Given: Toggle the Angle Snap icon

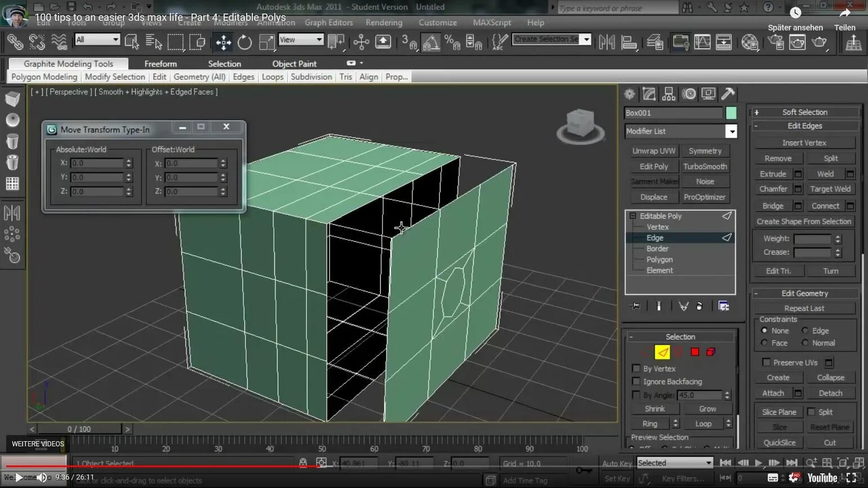Looking at the screenshot, I should click(431, 42).
